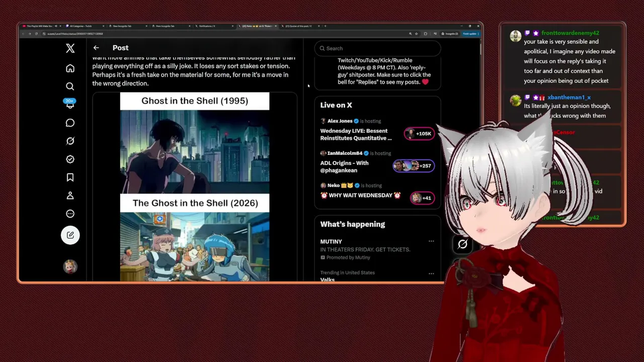Go to the Home feed icon
The width and height of the screenshot is (644, 362).
70,68
